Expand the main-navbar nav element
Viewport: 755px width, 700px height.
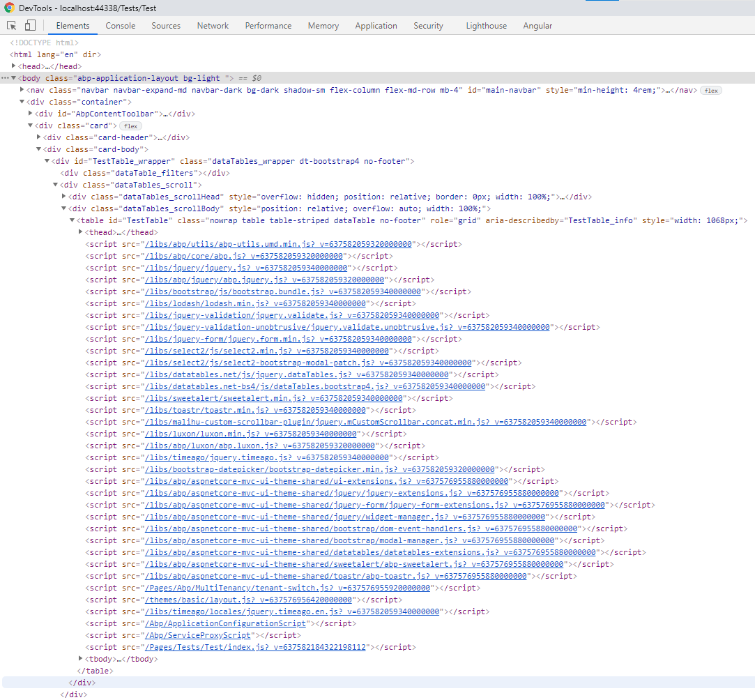22,89
